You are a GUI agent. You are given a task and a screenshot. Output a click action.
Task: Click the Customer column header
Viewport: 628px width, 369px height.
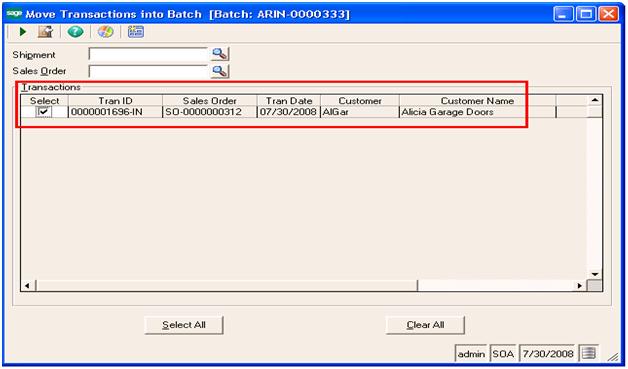tap(360, 101)
